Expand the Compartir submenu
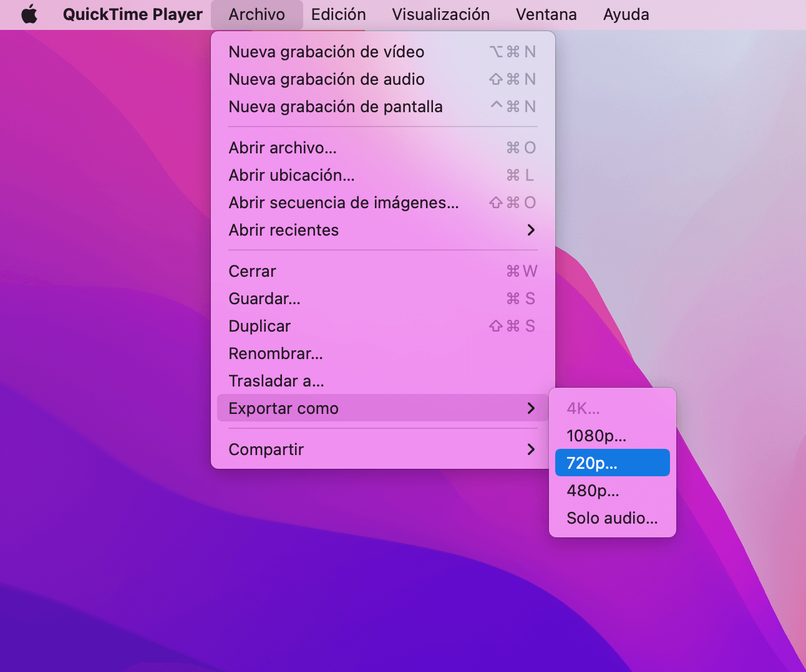 pyautogui.click(x=266, y=449)
